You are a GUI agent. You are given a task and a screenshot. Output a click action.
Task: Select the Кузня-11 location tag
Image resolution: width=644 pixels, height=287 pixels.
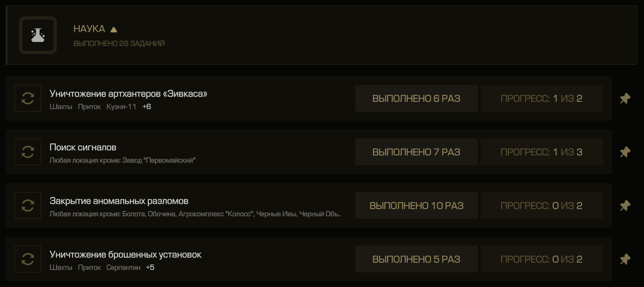[121, 107]
